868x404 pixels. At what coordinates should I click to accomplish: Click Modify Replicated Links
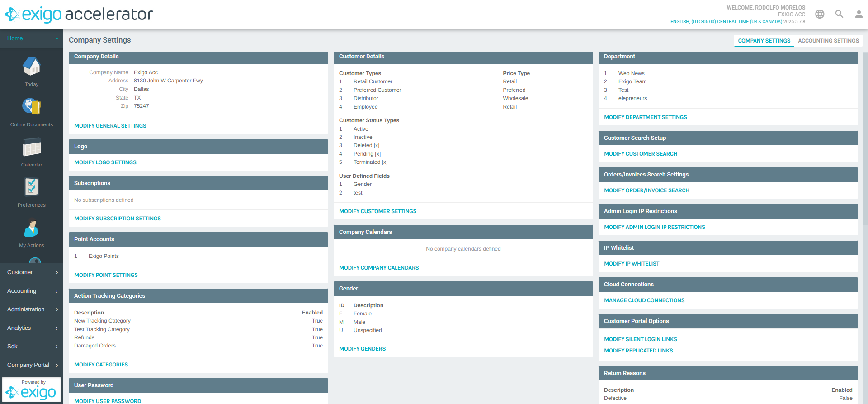tap(638, 351)
